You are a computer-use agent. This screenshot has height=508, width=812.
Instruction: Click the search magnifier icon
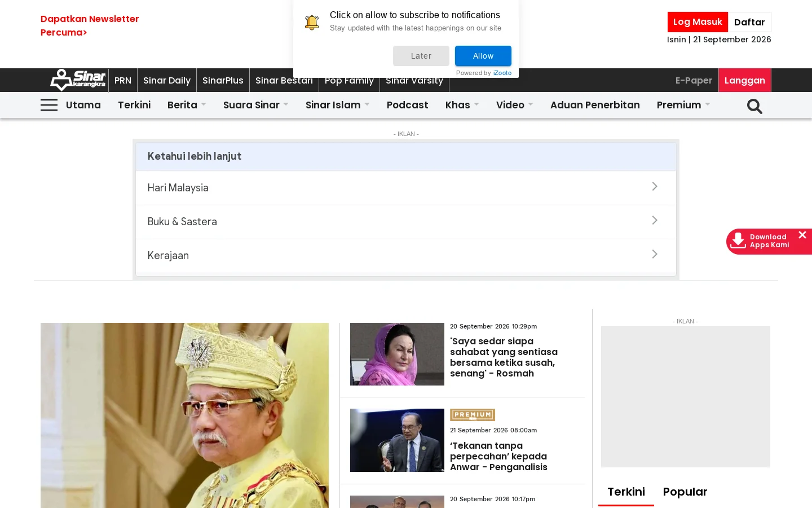point(754,106)
